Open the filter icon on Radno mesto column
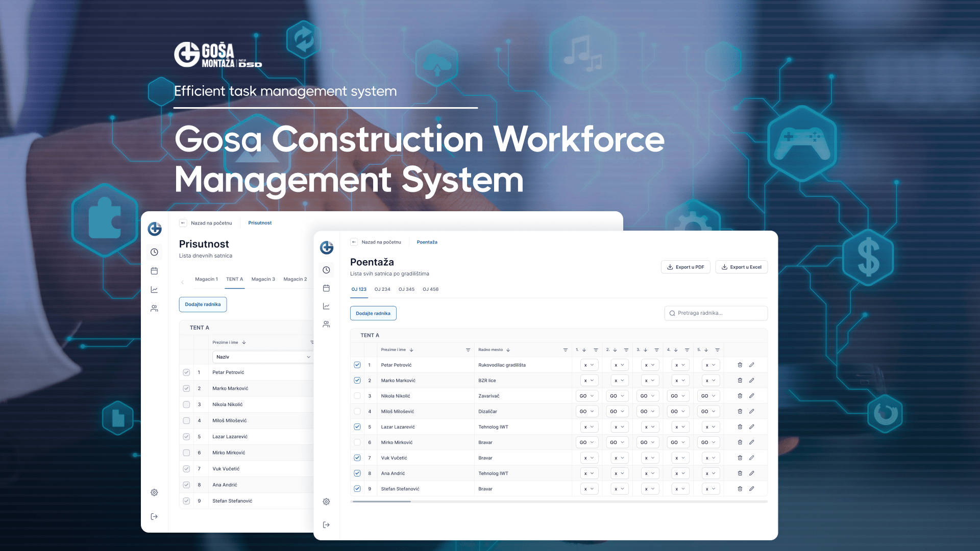Screen dimensions: 980x551 point(566,349)
